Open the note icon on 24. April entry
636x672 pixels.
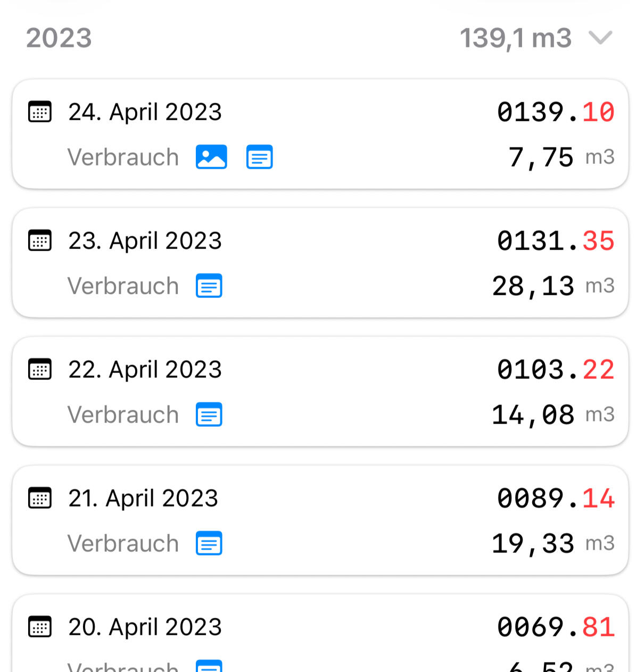point(260,157)
